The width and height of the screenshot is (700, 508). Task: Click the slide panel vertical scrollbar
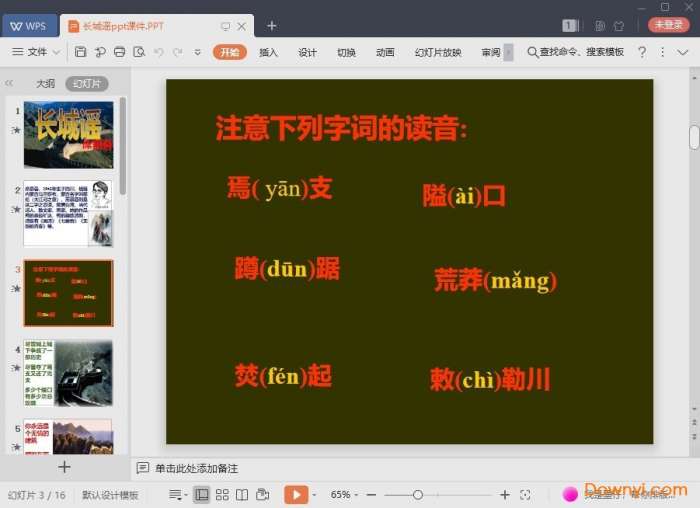coord(123,147)
